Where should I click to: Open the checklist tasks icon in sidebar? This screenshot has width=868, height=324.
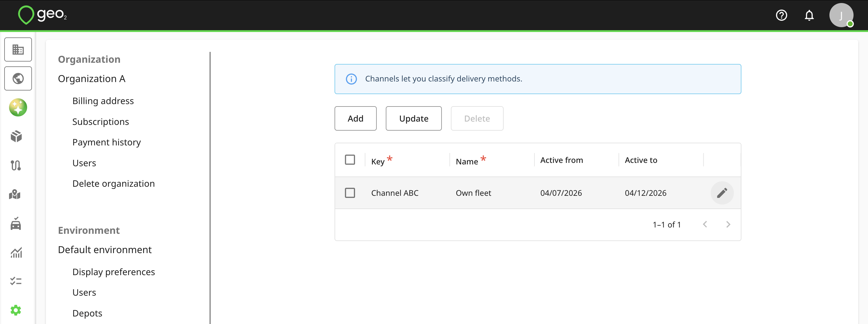(x=15, y=281)
